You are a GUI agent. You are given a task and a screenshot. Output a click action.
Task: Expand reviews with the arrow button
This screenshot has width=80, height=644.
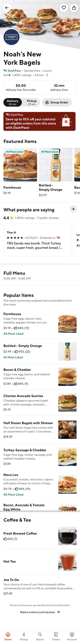pyautogui.click(x=73, y=209)
